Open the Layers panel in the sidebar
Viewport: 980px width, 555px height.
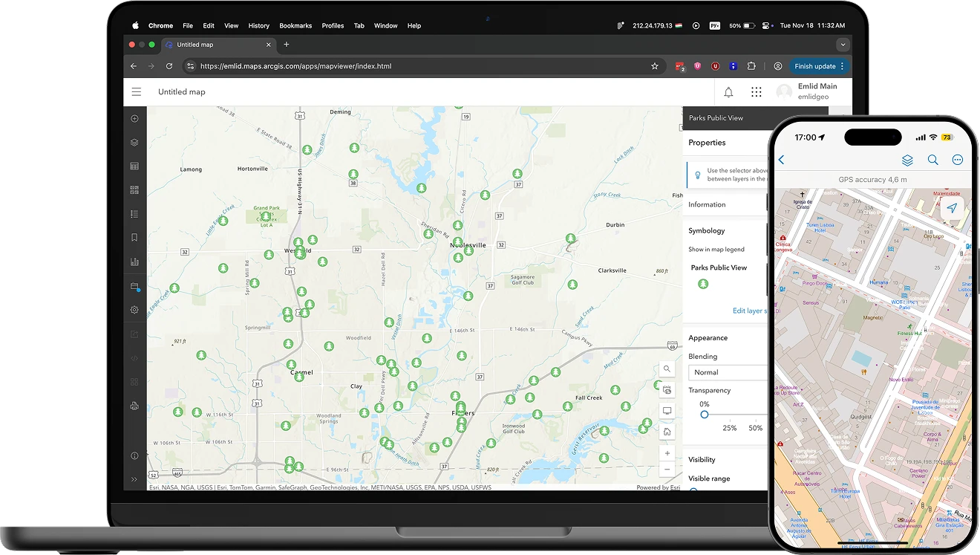[x=134, y=142]
